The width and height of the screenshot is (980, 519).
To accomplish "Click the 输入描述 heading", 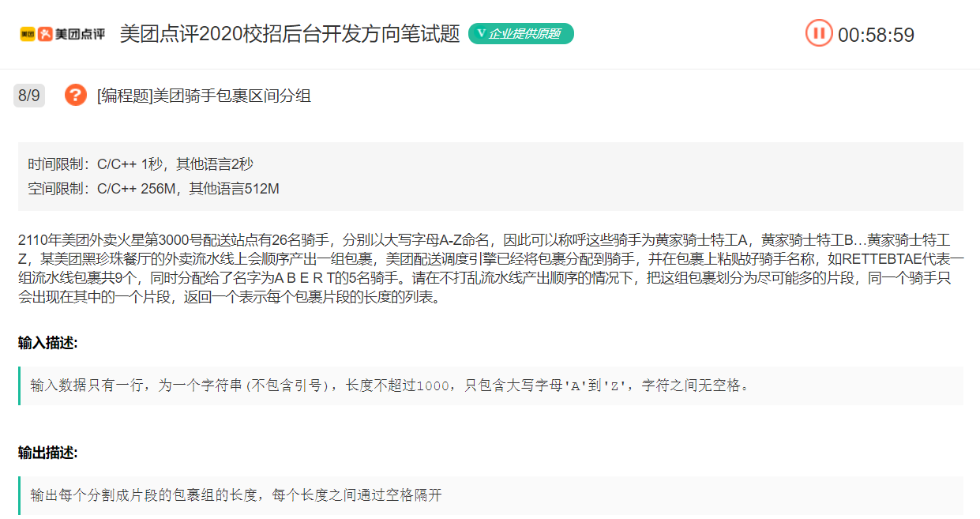I will point(48,342).
